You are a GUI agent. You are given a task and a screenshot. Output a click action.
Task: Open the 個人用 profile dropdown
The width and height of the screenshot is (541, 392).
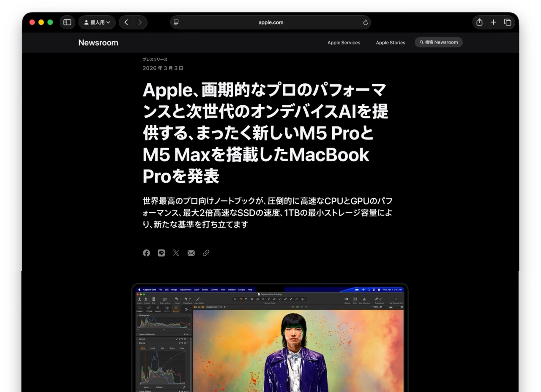tap(97, 22)
